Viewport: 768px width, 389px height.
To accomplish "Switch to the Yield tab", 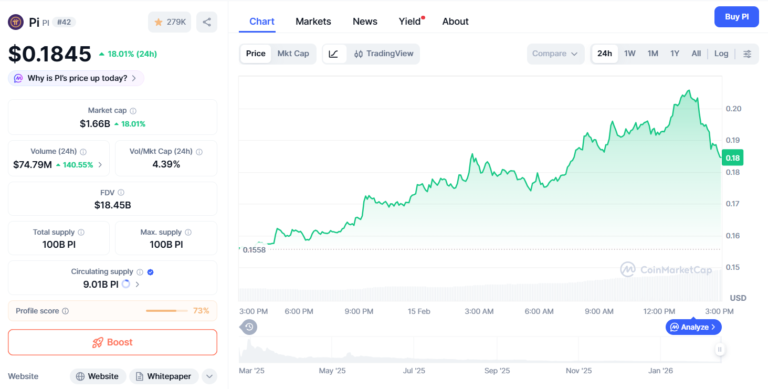I will 410,22.
